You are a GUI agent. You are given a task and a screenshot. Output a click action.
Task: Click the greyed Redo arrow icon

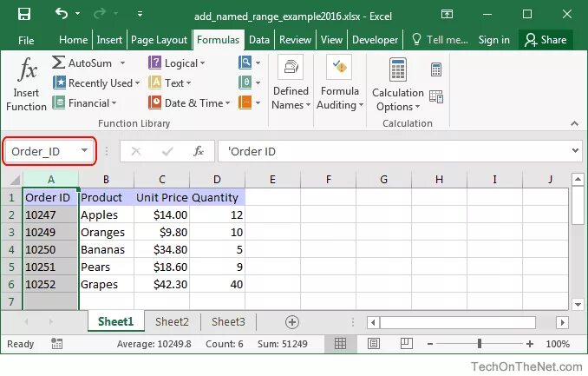[100, 14]
